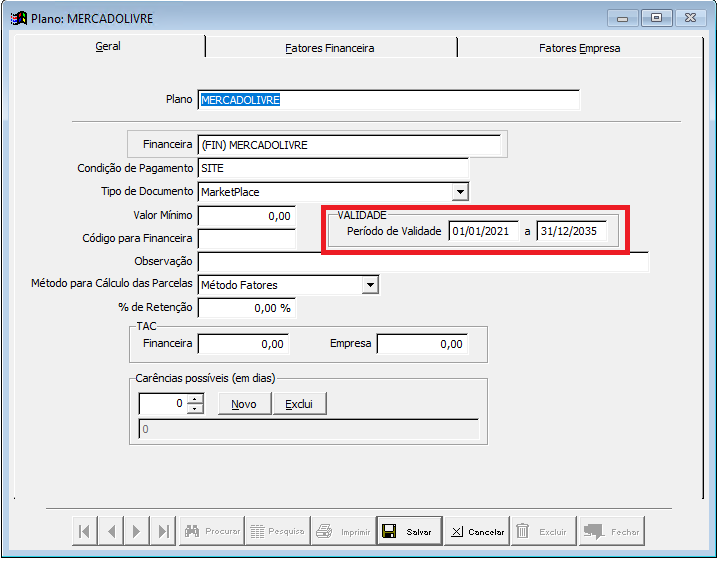Open the Tipo de Documento dropdown
The image size is (721, 561).
pos(460,191)
